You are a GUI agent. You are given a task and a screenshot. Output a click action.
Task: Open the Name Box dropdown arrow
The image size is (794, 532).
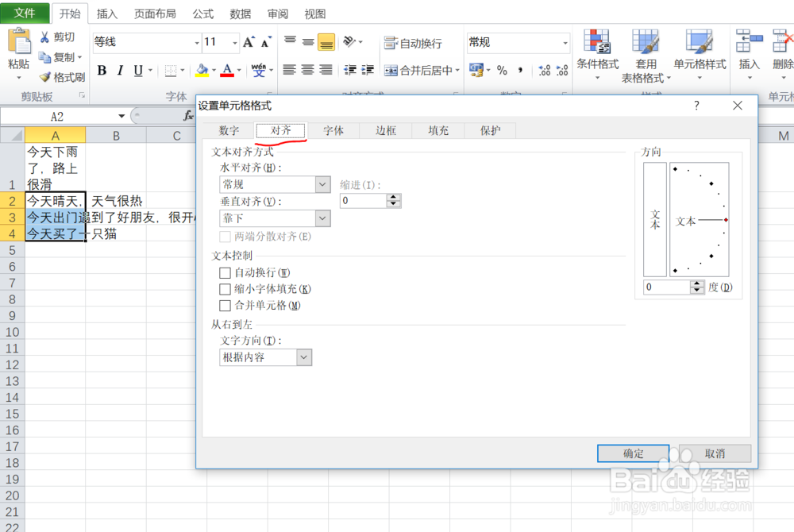[121, 117]
